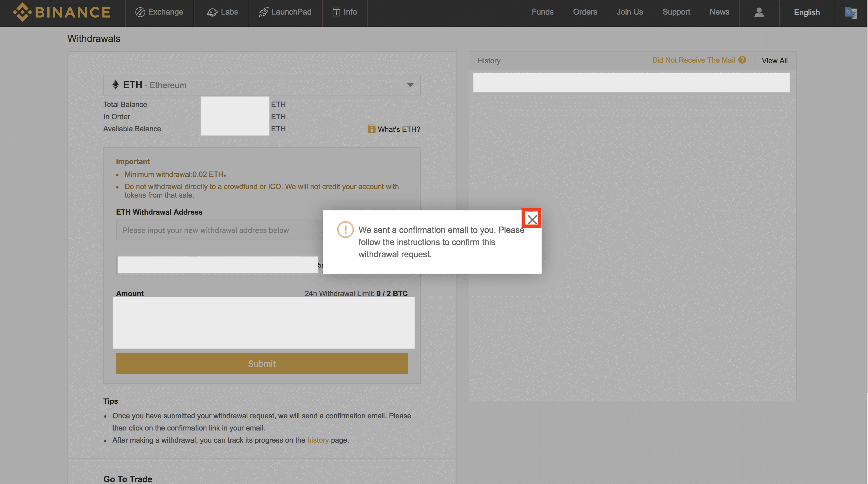868x484 pixels.
Task: Click the What's ETH book icon
Action: point(371,129)
